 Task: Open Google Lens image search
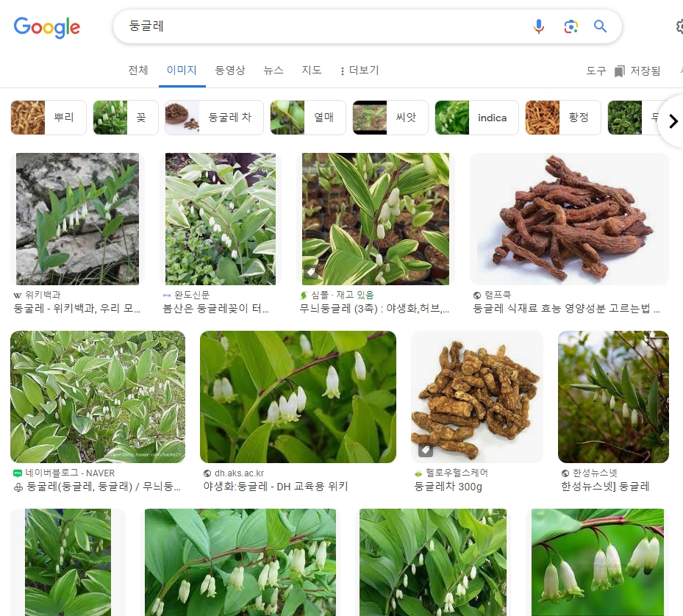tap(571, 26)
